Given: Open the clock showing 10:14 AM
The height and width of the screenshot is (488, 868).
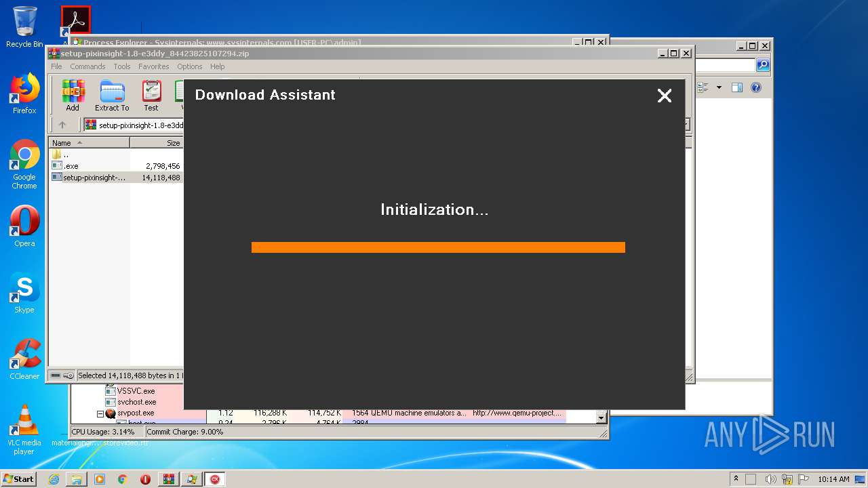Looking at the screenshot, I should 833,479.
